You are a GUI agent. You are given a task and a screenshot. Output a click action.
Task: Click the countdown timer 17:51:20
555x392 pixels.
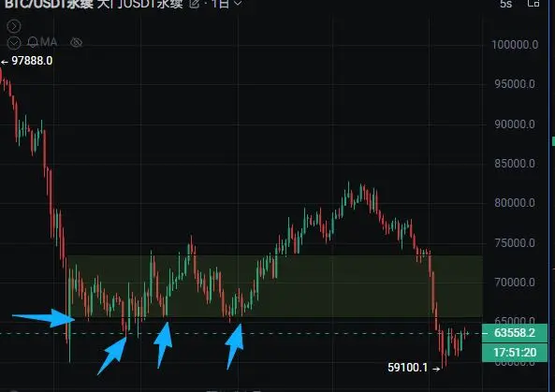515,353
